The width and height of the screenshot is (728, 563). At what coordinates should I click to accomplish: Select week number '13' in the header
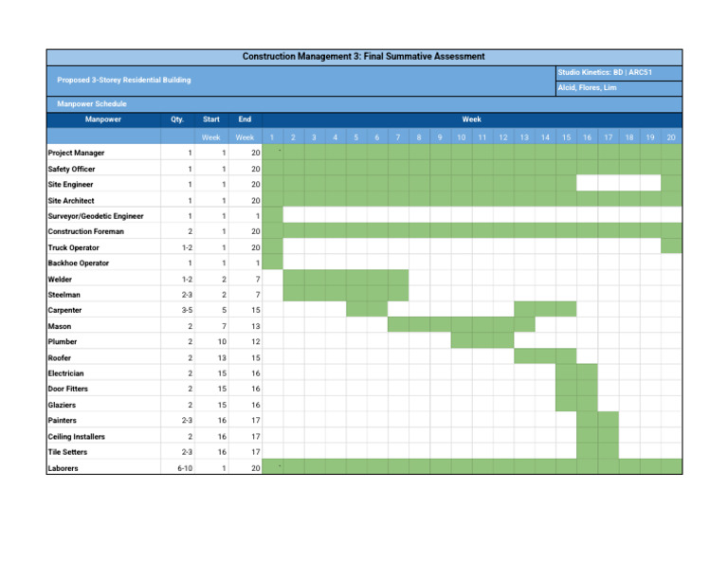pyautogui.click(x=524, y=137)
